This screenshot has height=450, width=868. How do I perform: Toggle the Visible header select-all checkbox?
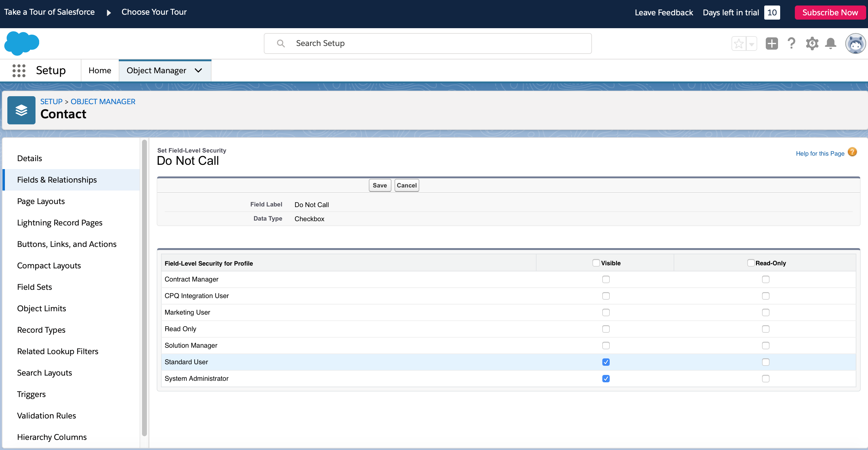tap(596, 263)
